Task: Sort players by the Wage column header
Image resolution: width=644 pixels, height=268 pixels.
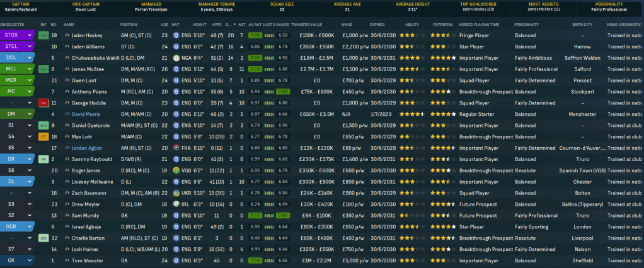Action: (x=347, y=25)
